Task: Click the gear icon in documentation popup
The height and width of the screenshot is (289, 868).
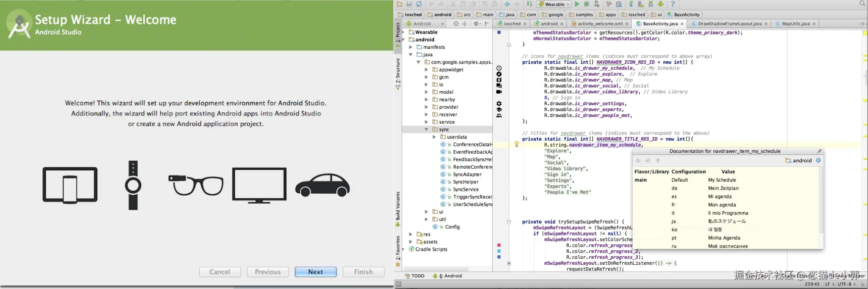Action: [818, 160]
